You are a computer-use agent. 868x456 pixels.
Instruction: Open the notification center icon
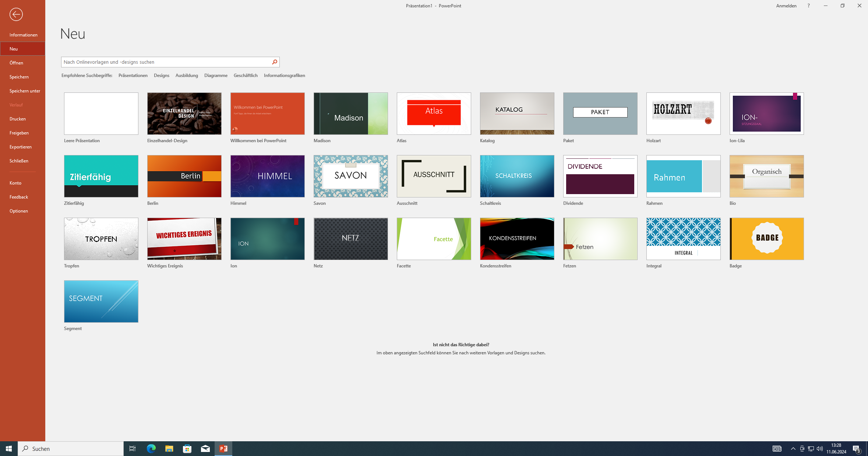click(x=856, y=448)
